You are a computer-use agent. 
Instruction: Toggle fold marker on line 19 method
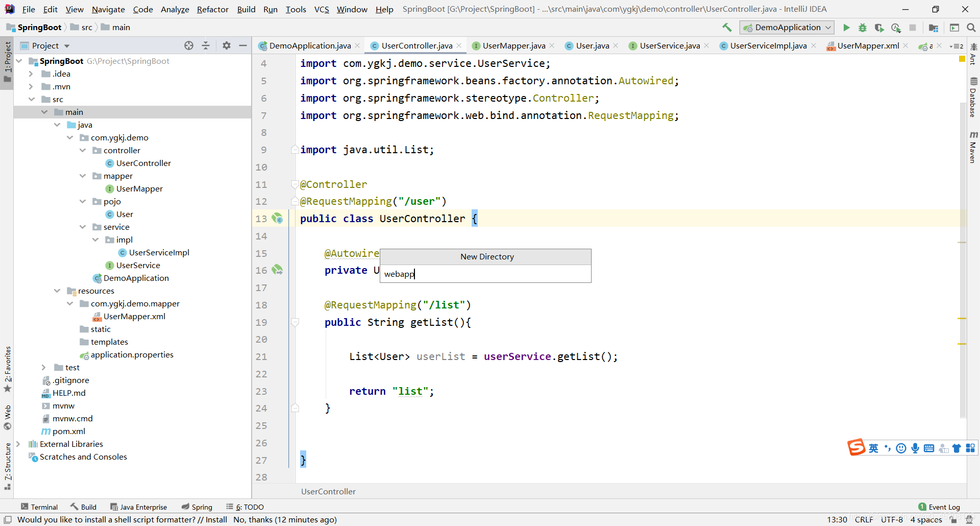(295, 322)
